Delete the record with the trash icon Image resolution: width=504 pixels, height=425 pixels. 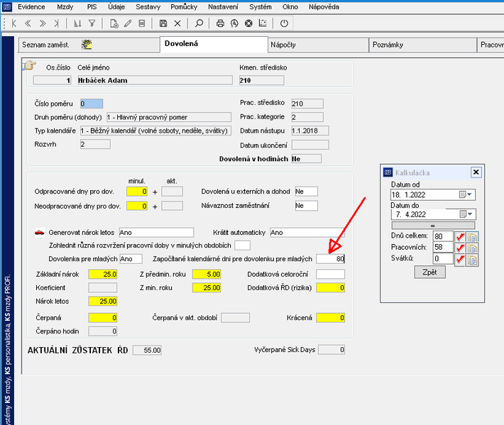click(x=142, y=23)
